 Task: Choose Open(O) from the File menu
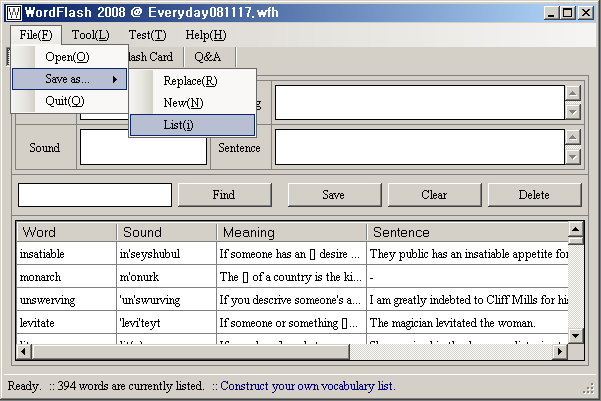pyautogui.click(x=69, y=57)
